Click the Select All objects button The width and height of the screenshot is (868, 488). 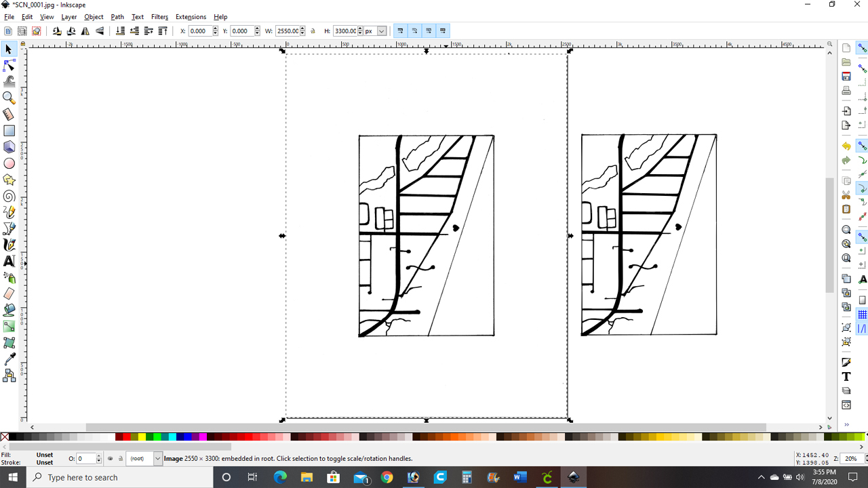(x=8, y=31)
